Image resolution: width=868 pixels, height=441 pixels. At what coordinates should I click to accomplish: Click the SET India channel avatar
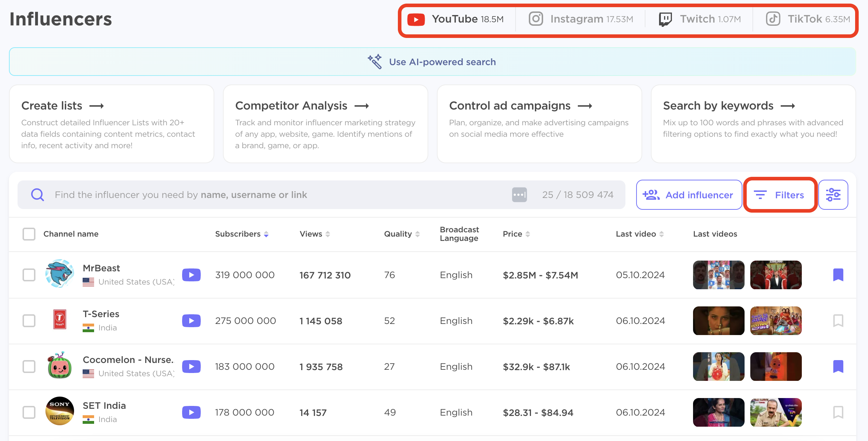tap(60, 411)
